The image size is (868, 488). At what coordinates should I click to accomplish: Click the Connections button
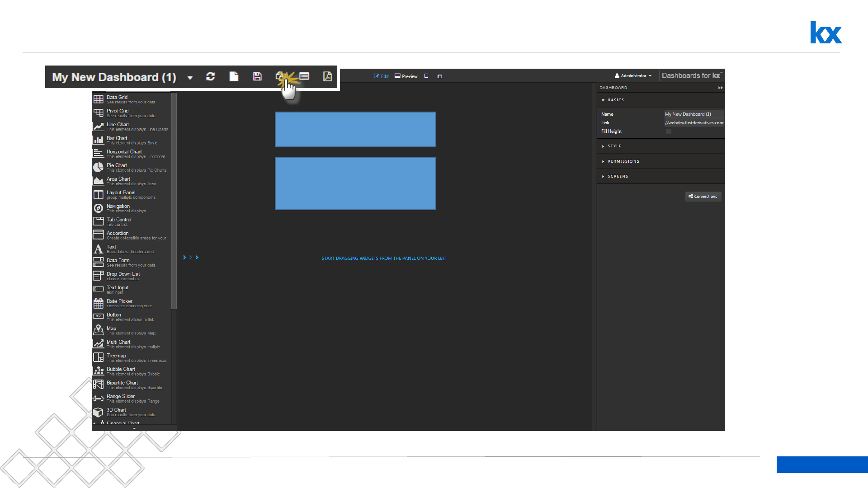[x=703, y=197]
